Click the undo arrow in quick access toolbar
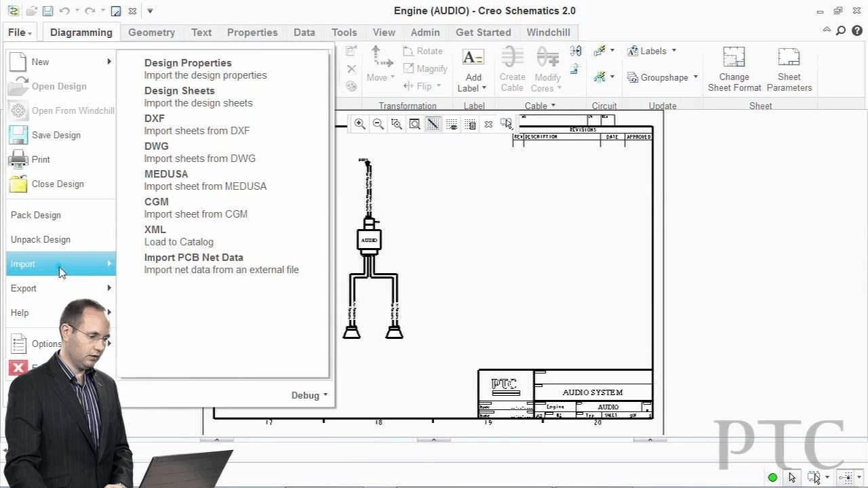The image size is (868, 488). (x=64, y=11)
